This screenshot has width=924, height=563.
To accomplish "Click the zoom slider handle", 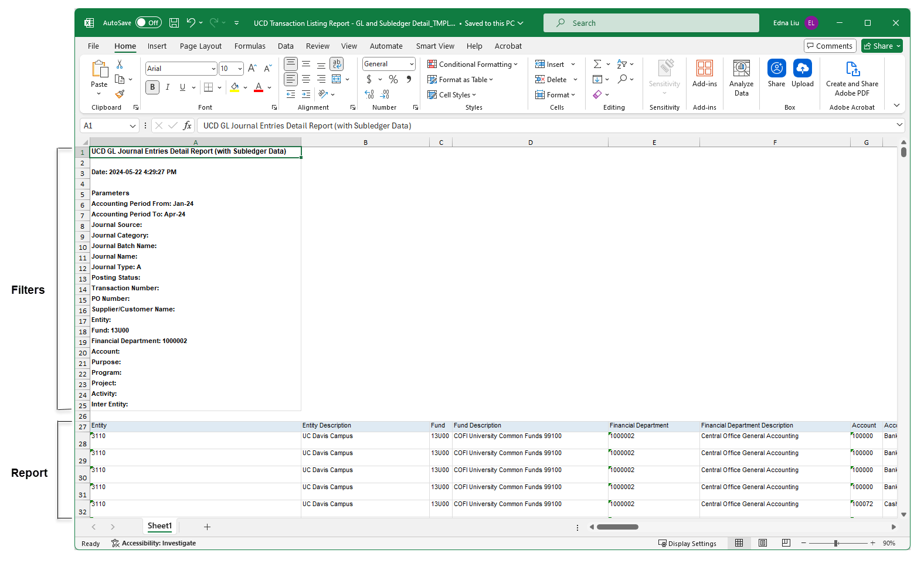I will (x=836, y=543).
